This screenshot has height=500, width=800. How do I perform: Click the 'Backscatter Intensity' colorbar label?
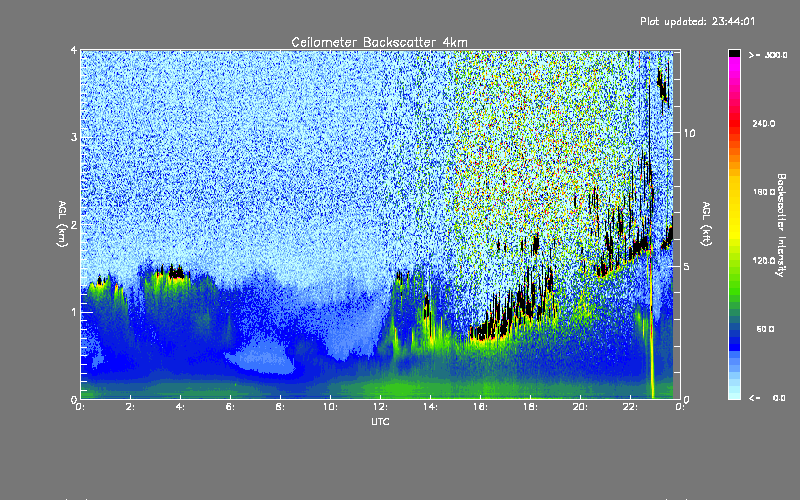(x=781, y=225)
